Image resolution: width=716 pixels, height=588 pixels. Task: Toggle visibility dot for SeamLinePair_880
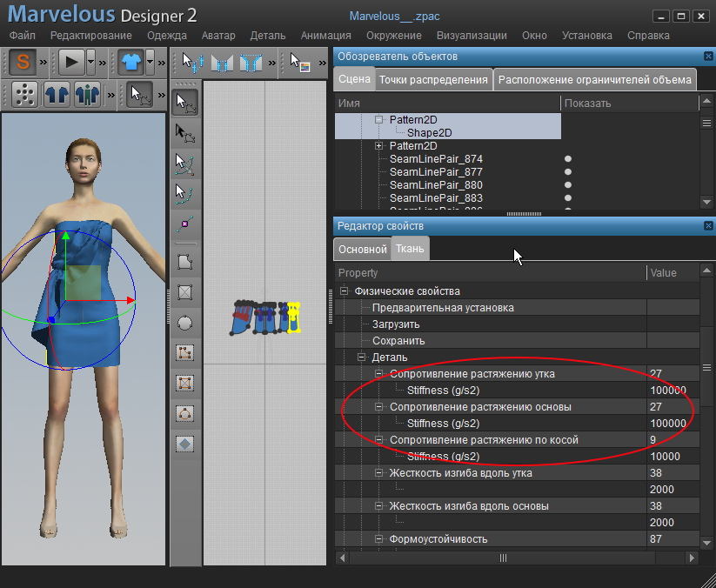(x=568, y=185)
